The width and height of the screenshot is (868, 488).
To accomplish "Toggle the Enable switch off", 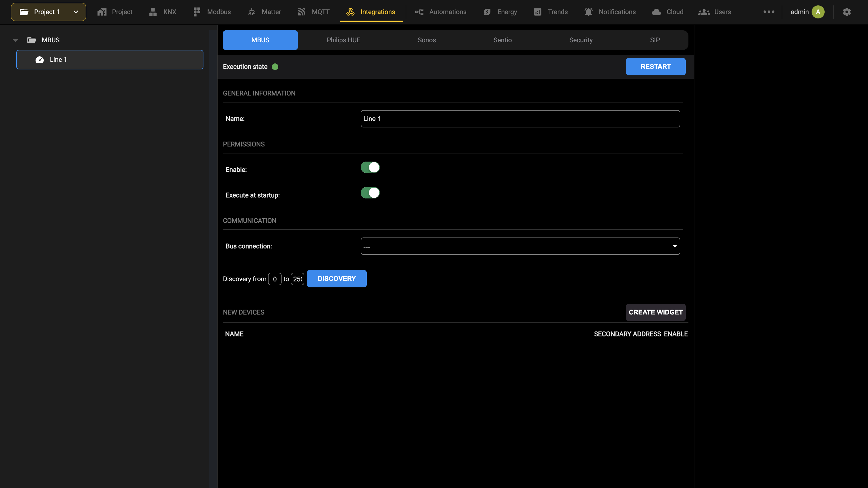I will tap(370, 167).
